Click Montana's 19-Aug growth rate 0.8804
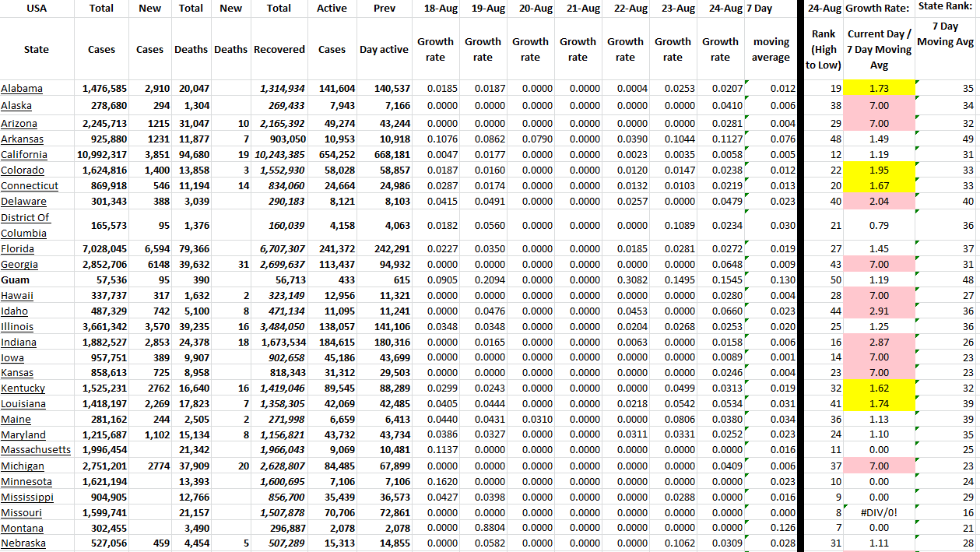 tap(483, 528)
